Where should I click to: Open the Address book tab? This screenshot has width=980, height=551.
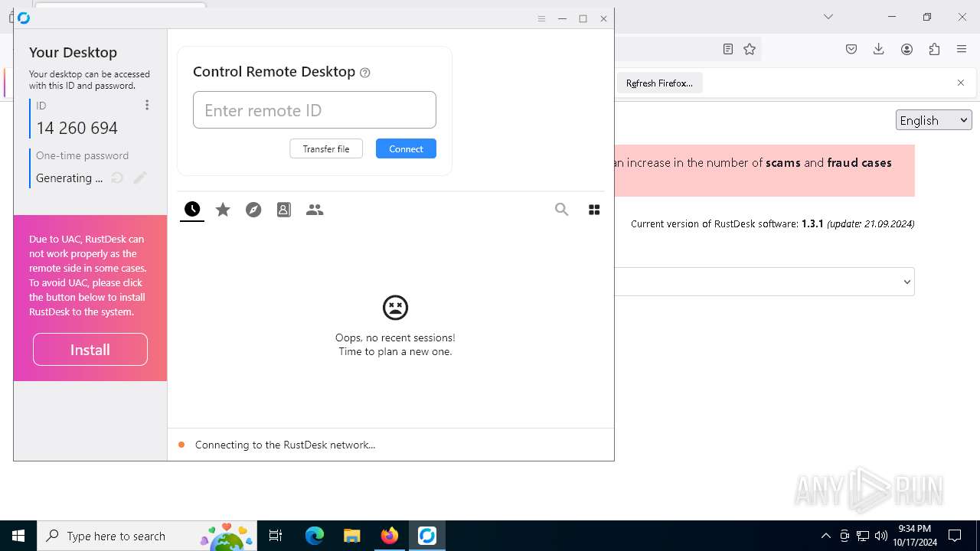pyautogui.click(x=284, y=209)
